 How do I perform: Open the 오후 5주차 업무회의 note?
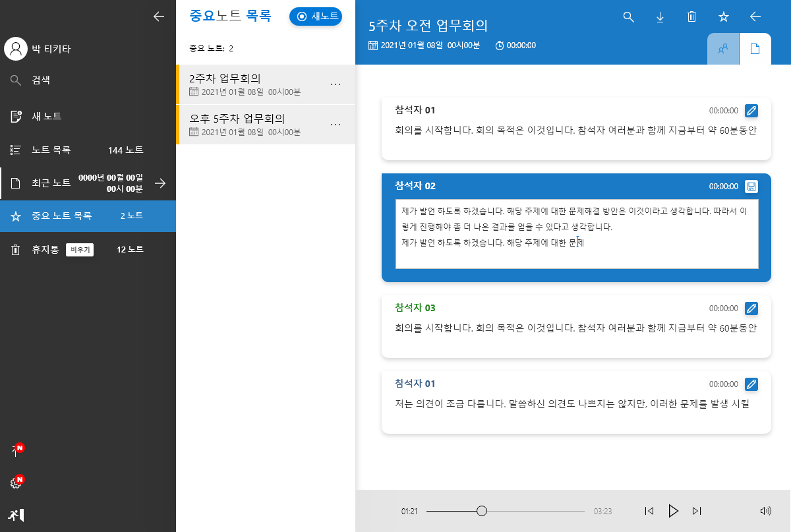pos(266,124)
